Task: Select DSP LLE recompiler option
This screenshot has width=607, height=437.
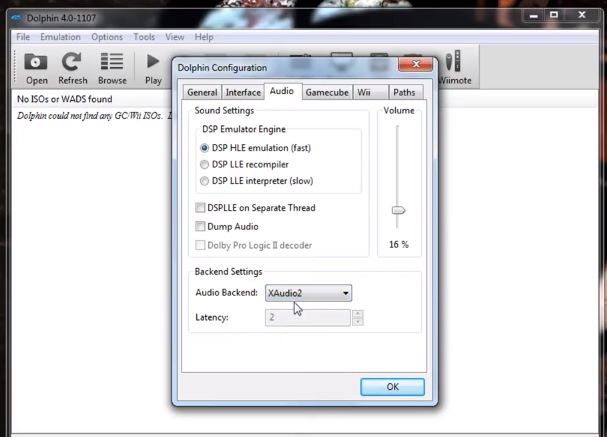Action: click(x=204, y=165)
